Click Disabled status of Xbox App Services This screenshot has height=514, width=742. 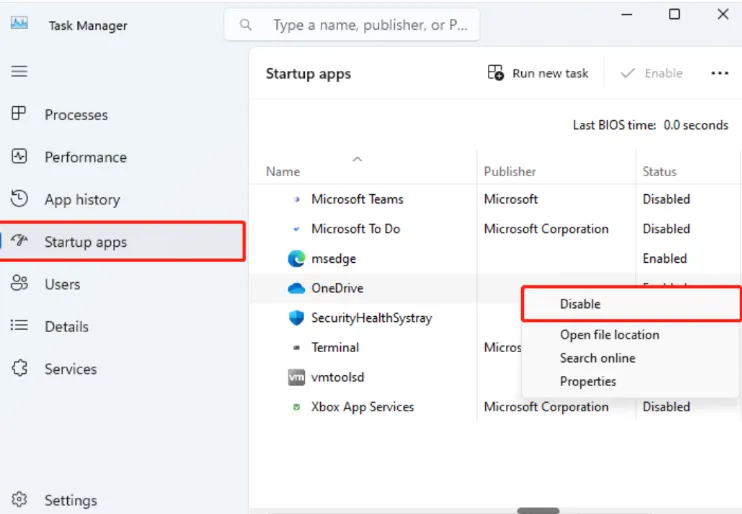click(x=666, y=407)
